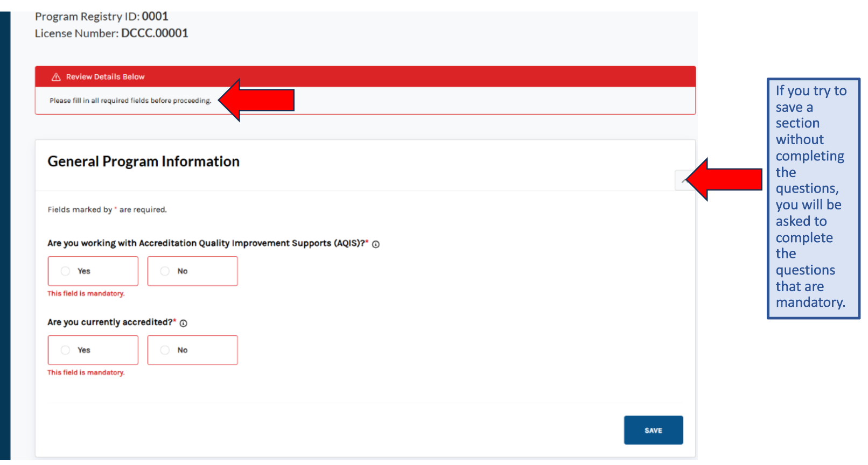868x465 pixels.
Task: Click mandatory field error under accredited question
Action: tap(86, 373)
